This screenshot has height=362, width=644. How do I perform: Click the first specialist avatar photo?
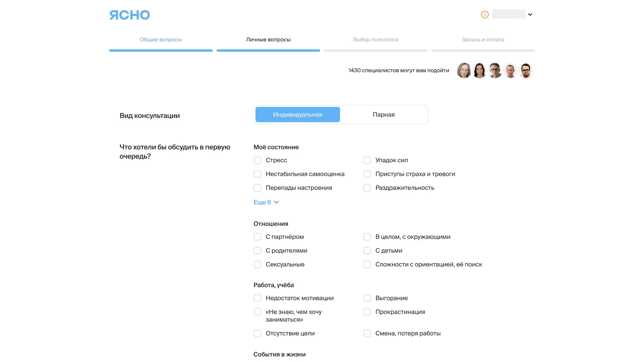(464, 70)
